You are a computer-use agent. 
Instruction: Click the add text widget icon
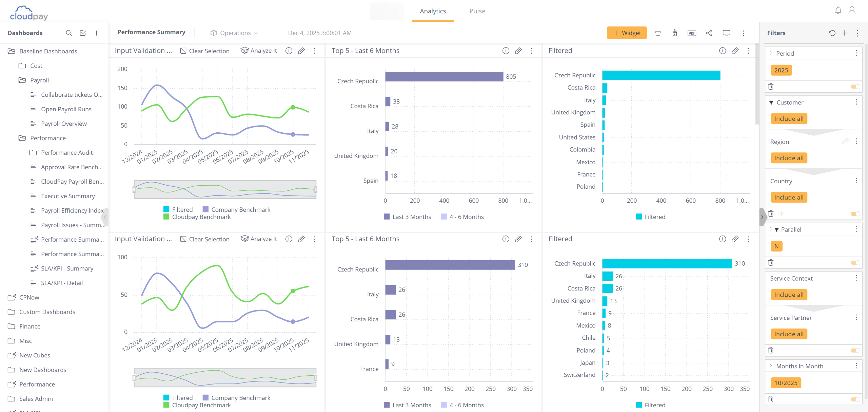click(x=658, y=33)
